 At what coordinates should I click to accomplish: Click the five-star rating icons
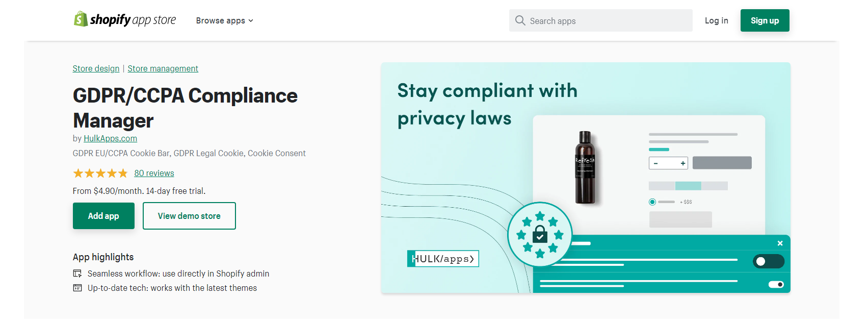(100, 173)
